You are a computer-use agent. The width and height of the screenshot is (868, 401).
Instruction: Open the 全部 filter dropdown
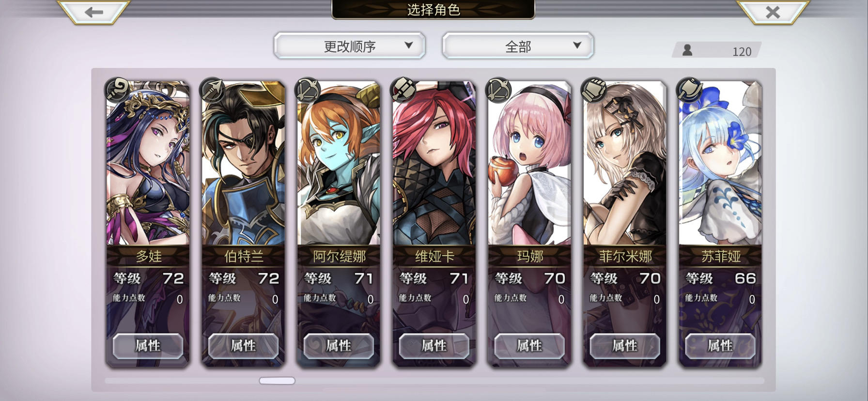518,46
